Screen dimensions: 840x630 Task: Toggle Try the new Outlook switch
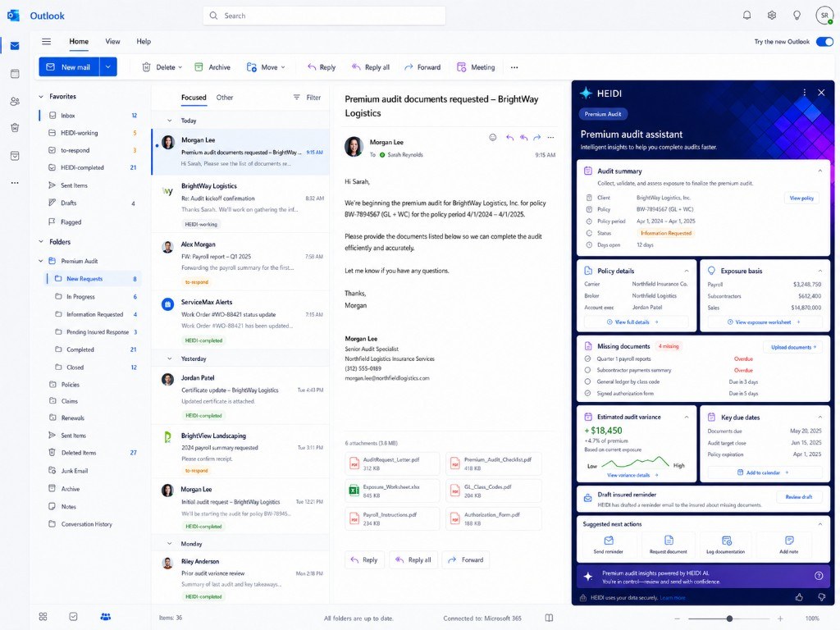coord(824,42)
